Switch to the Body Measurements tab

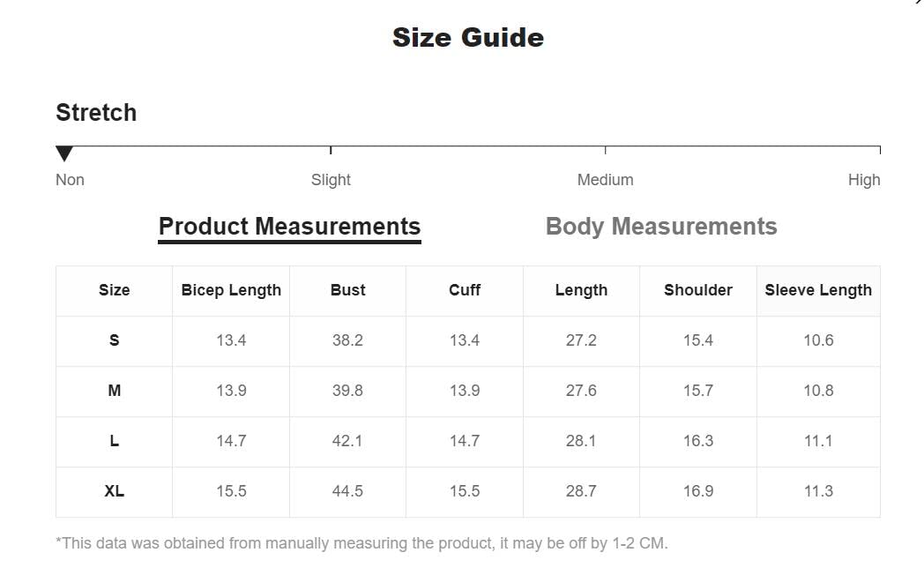[x=661, y=227]
